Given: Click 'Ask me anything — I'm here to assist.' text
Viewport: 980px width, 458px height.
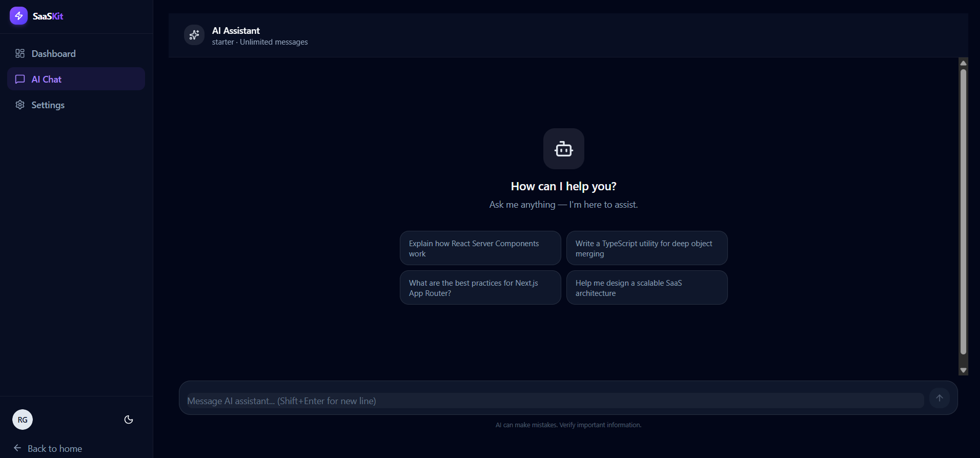Looking at the screenshot, I should pos(564,205).
